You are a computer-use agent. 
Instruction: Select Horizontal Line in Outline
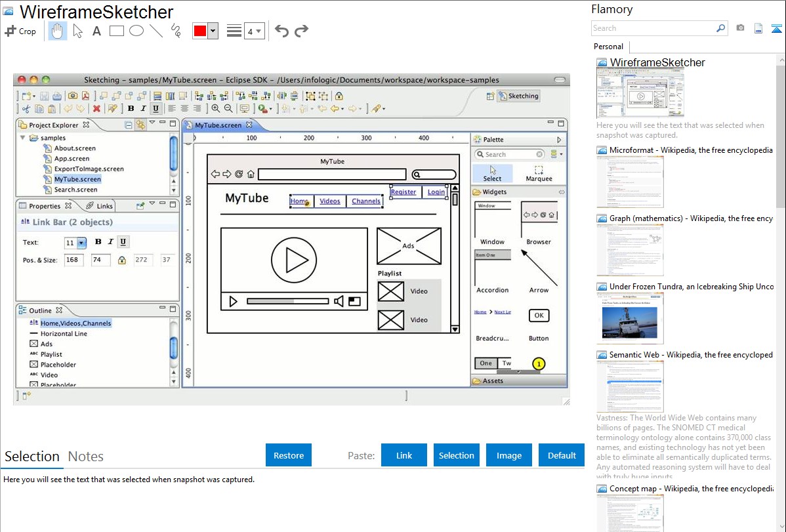point(64,333)
